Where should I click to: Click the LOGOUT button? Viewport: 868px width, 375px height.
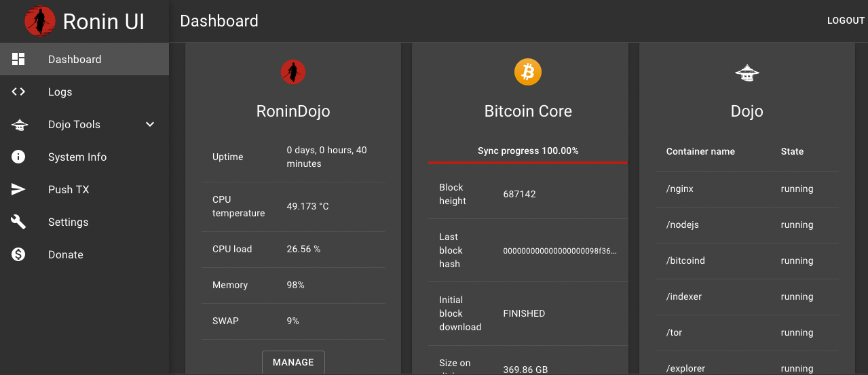(846, 21)
